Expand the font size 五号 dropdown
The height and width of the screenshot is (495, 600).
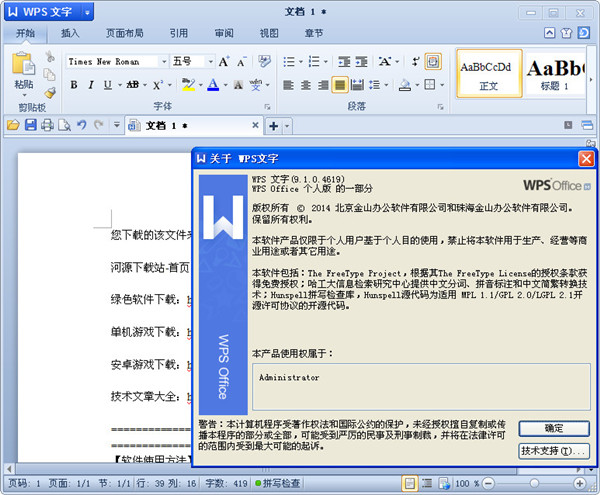[207, 61]
